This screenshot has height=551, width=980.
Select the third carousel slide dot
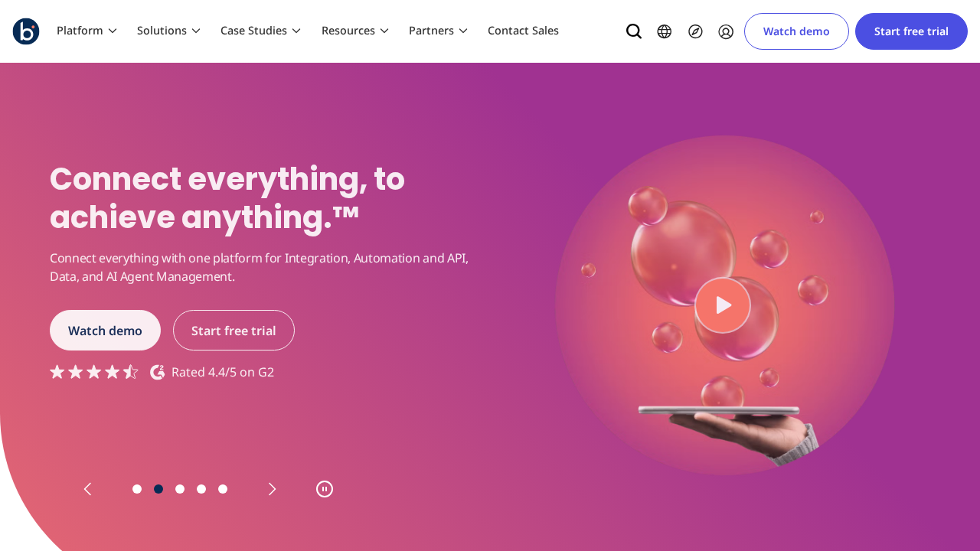click(x=180, y=489)
